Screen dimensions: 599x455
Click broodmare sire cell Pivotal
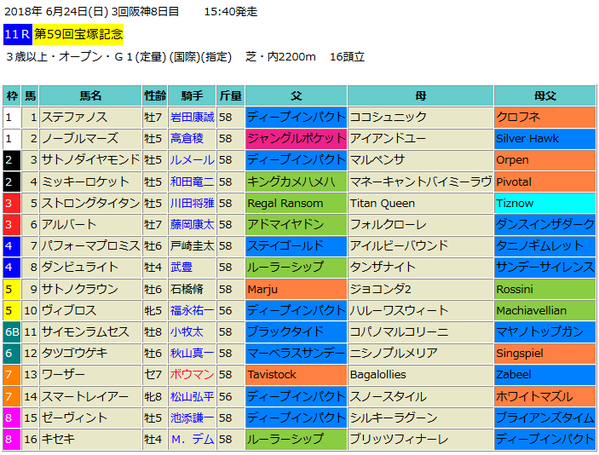(x=545, y=182)
